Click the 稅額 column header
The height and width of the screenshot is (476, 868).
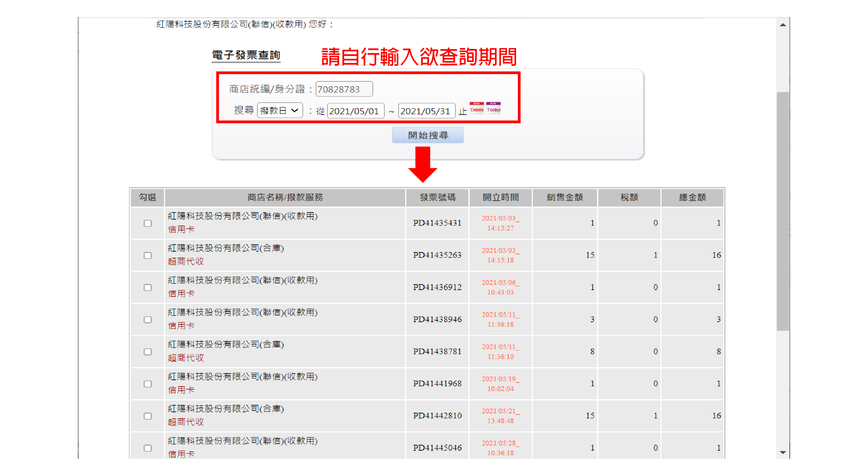click(629, 197)
